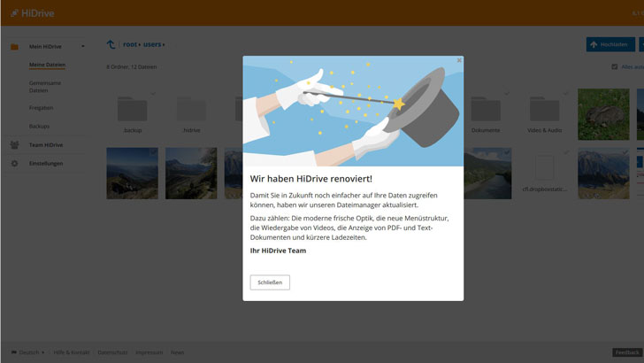The image size is (644, 363).
Task: Navigate to users breadcrumb
Action: [152, 44]
